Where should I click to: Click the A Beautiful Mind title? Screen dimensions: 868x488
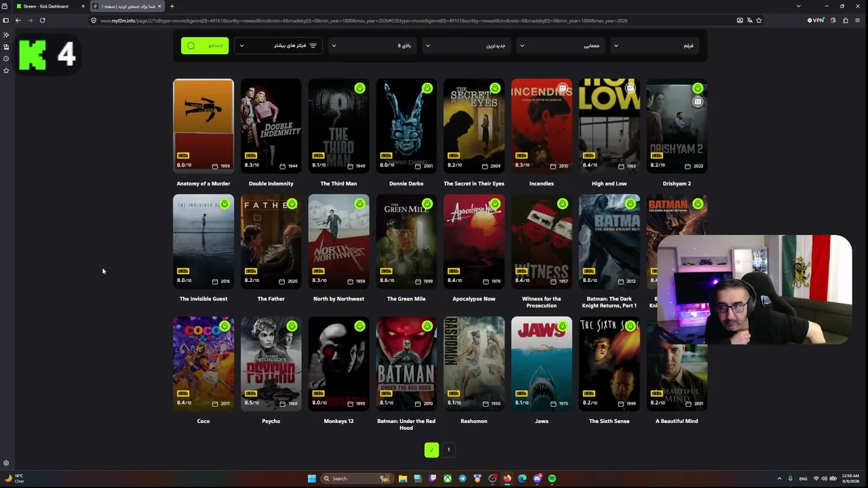(677, 421)
